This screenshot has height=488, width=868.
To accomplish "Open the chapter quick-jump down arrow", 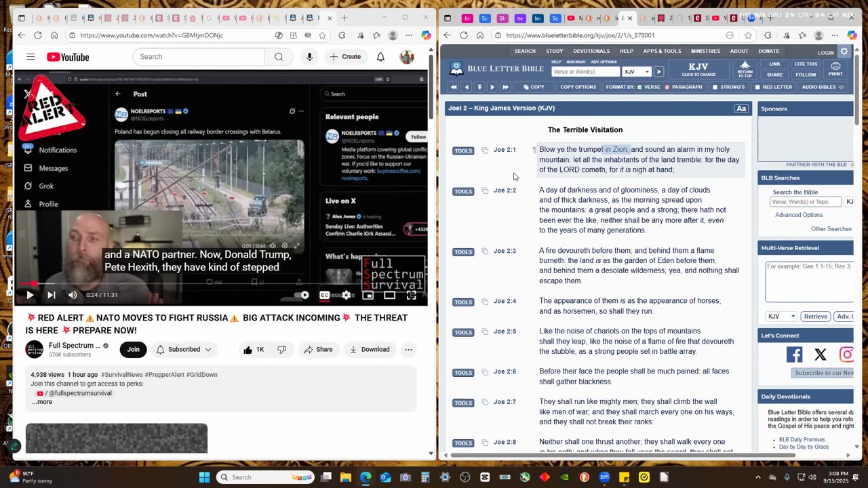I will pyautogui.click(x=479, y=87).
